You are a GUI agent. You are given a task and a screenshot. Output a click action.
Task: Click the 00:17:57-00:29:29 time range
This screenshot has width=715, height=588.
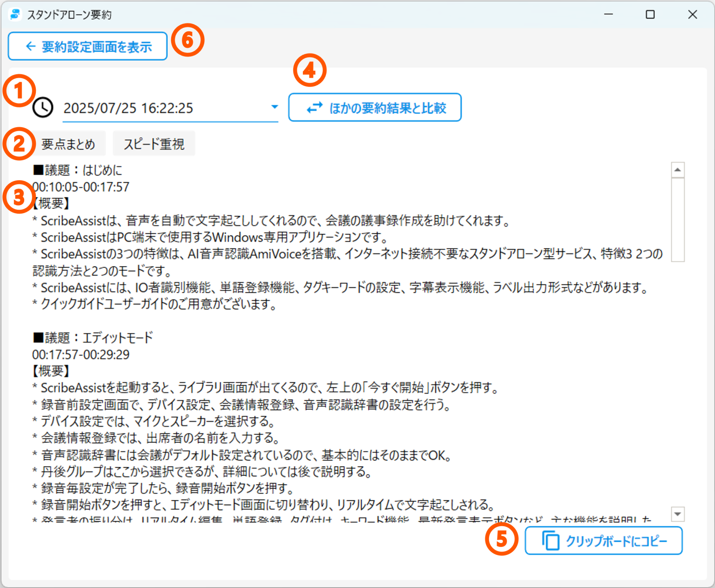point(81,354)
